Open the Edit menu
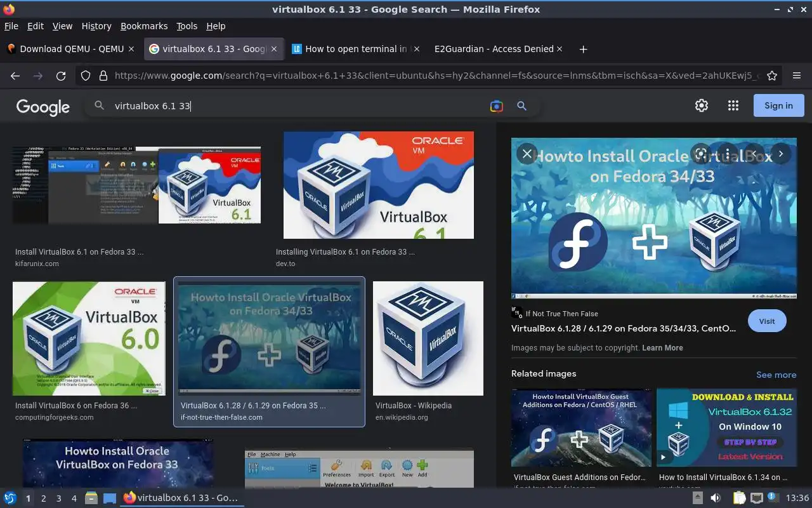Image resolution: width=812 pixels, height=508 pixels. [x=36, y=26]
